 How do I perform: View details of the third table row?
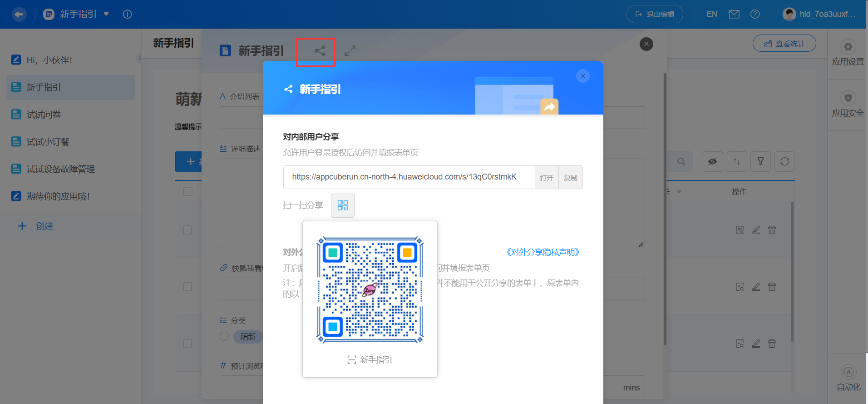[740, 344]
